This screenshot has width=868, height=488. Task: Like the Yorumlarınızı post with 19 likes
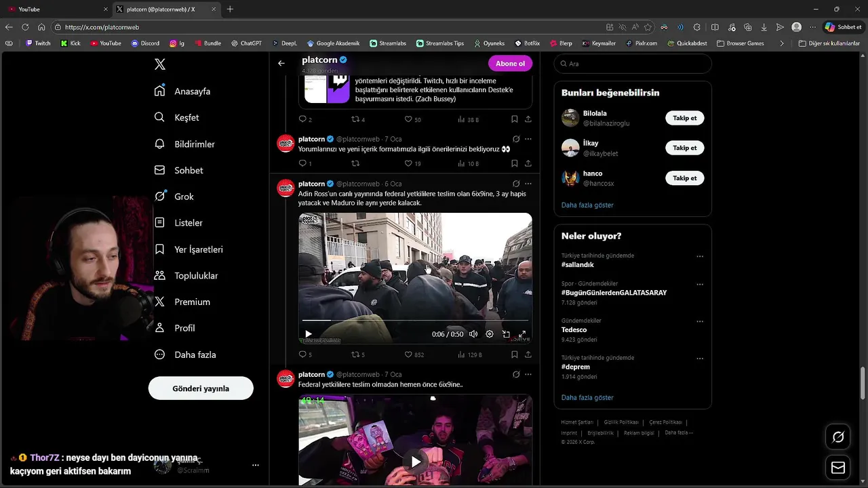tap(412, 163)
